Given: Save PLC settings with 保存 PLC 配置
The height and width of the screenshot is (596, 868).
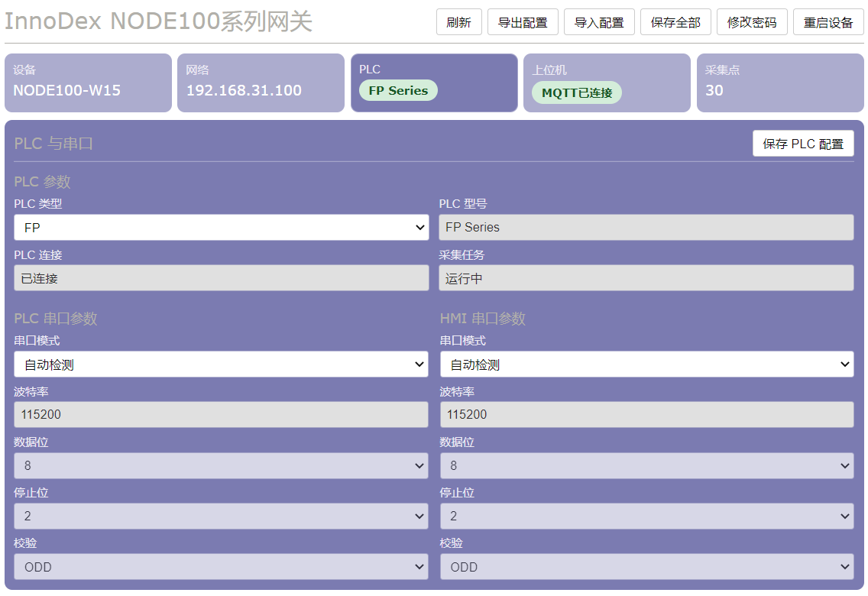Looking at the screenshot, I should 803,144.
